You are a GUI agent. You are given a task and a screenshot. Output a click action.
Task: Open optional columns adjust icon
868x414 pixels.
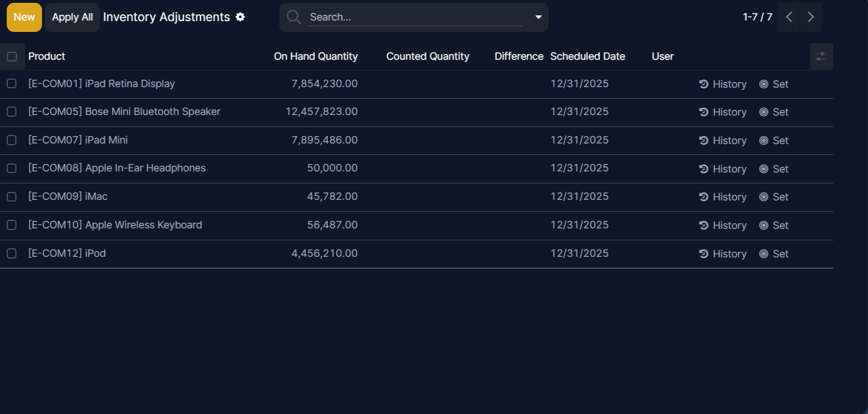(x=821, y=56)
